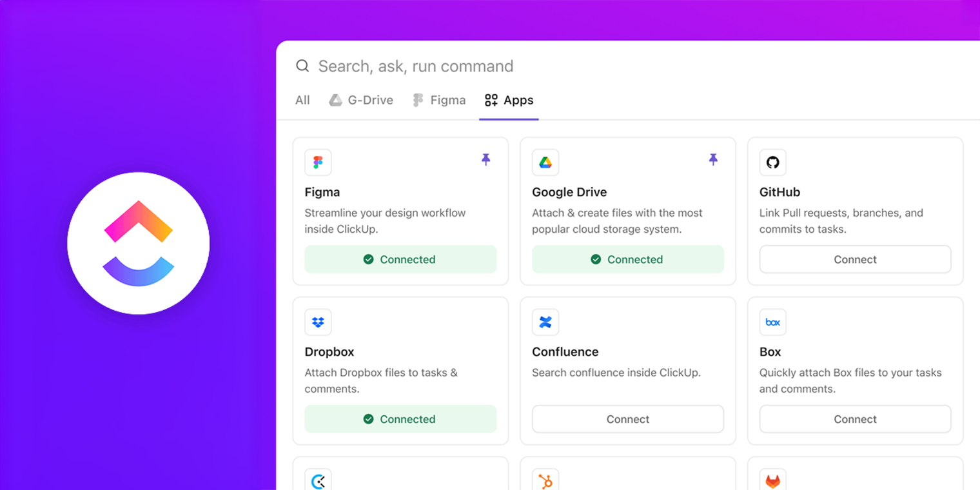Click the Dropbox app icon

(318, 322)
